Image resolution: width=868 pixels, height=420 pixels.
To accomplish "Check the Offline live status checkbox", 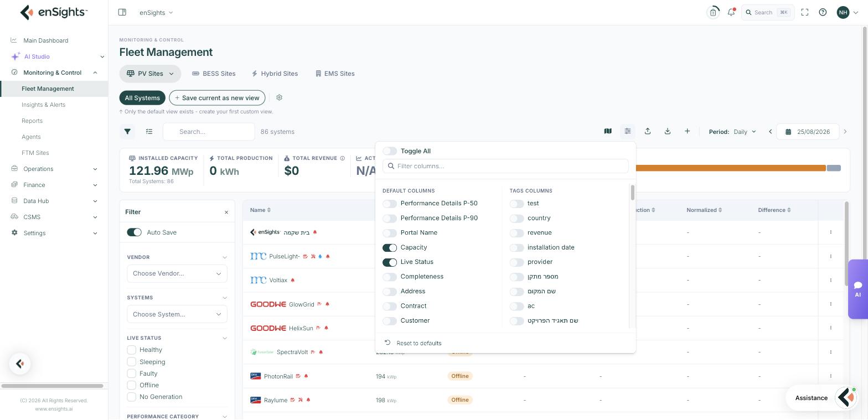I will point(132,385).
